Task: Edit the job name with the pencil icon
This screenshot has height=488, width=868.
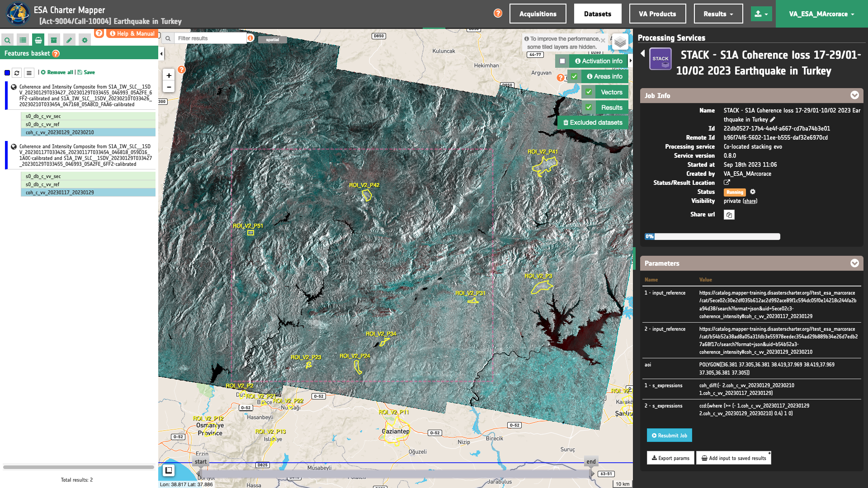Action: 773,120
